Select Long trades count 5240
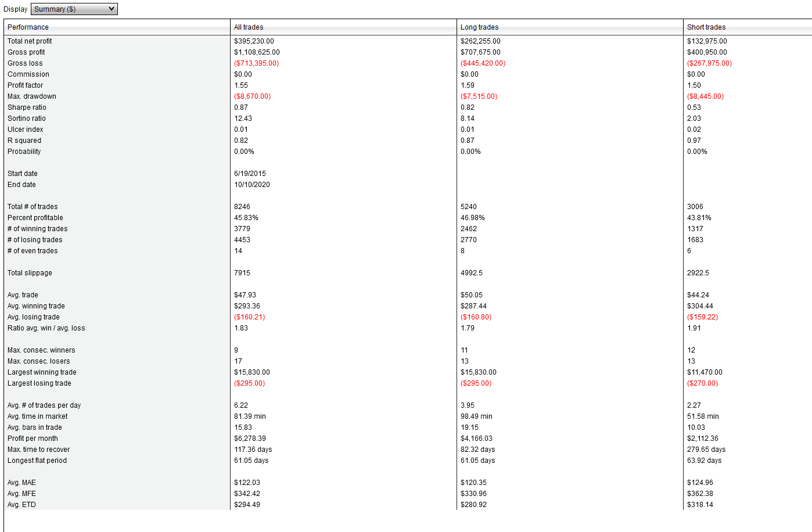 (469, 207)
